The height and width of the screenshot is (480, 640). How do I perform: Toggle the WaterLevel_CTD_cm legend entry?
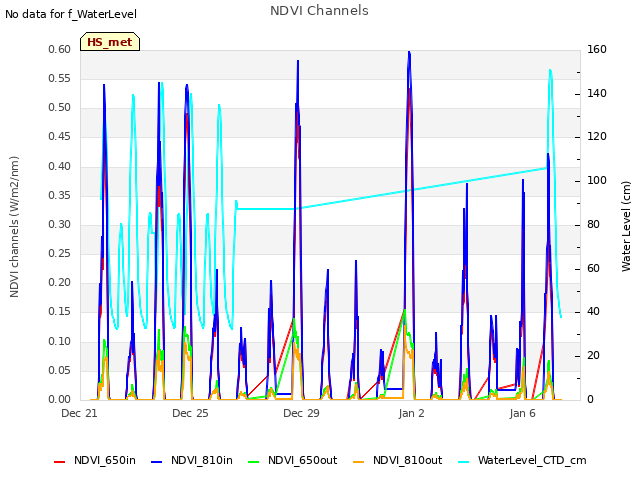click(522, 460)
